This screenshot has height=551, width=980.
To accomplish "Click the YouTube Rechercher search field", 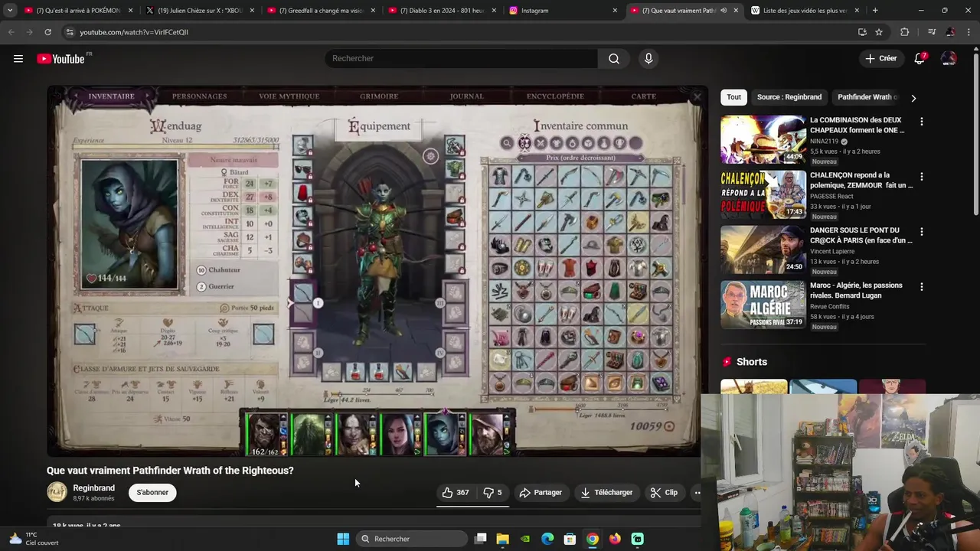I will [x=462, y=59].
